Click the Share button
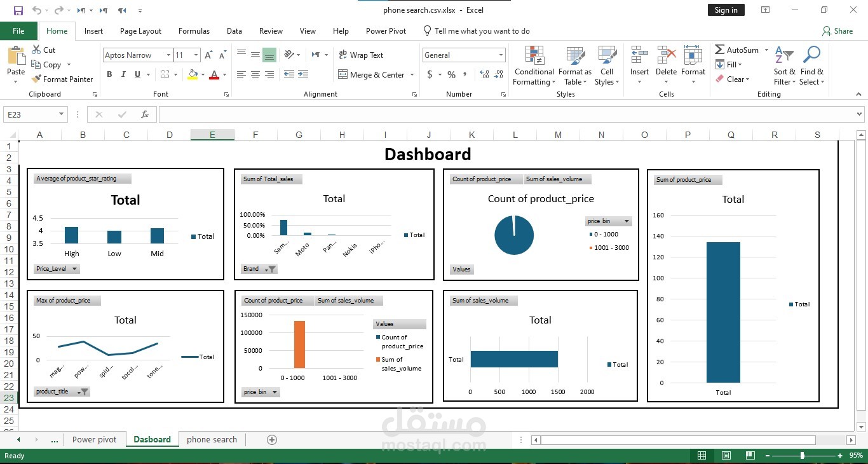 click(x=837, y=31)
